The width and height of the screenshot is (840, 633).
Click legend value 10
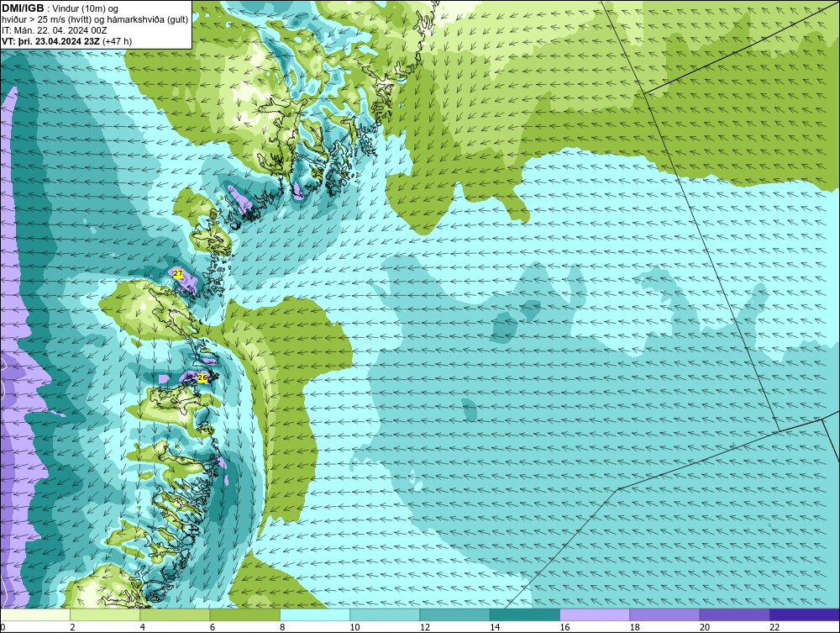click(x=354, y=627)
